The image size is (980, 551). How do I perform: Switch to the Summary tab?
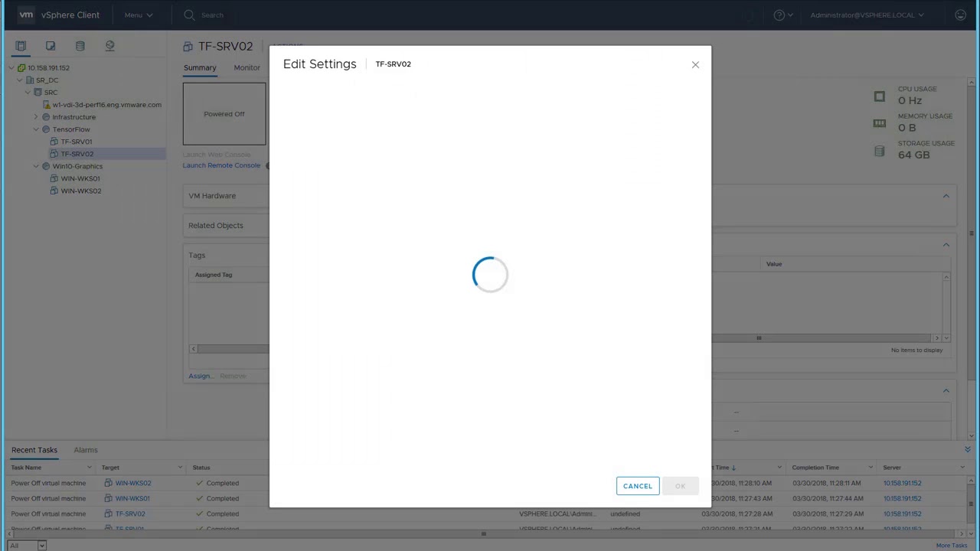coord(200,68)
